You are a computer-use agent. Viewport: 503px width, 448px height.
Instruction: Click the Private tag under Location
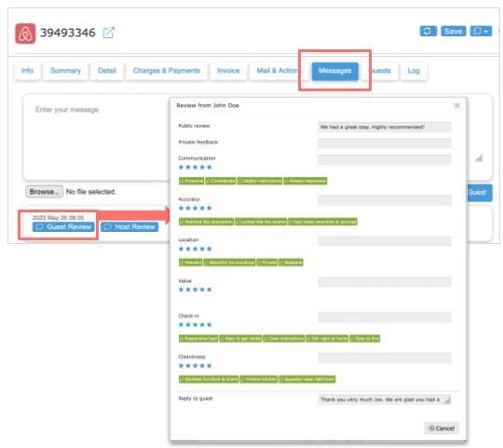tap(267, 263)
